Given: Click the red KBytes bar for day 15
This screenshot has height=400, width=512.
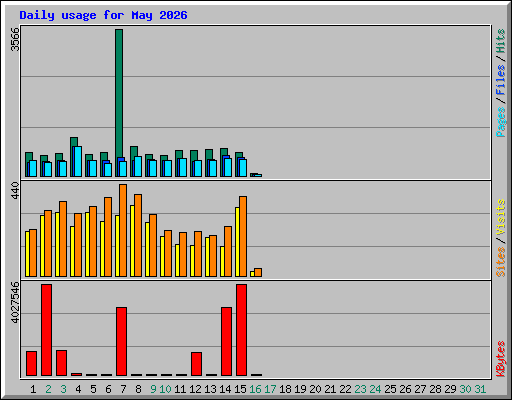Looking at the screenshot, I should (241, 330).
